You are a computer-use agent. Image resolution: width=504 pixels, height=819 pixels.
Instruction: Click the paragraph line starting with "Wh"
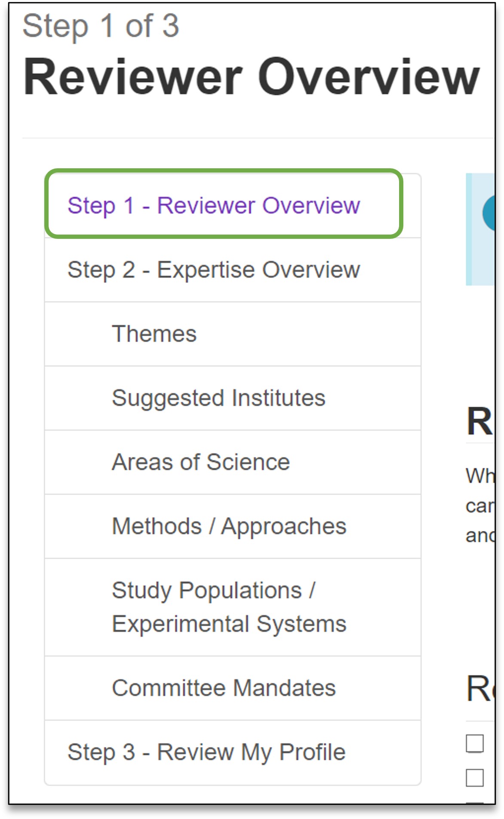coord(480,476)
